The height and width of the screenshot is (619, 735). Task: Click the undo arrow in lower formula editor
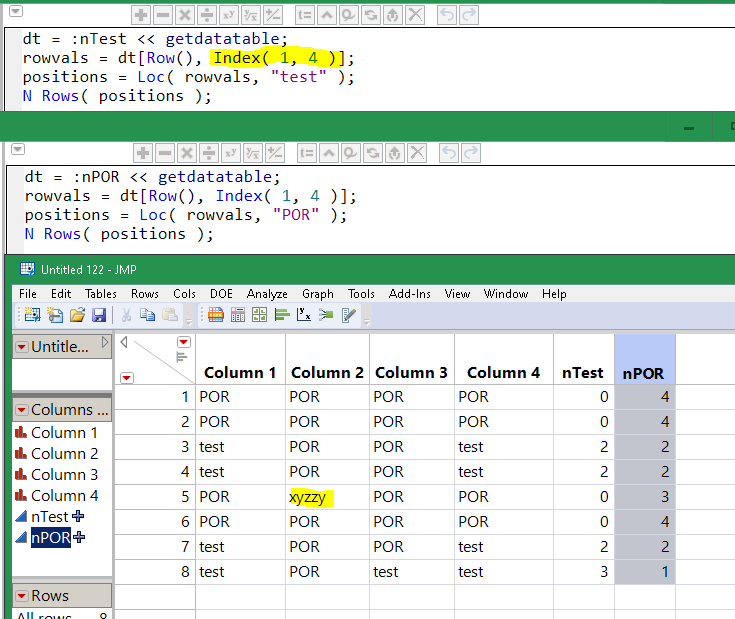click(449, 153)
